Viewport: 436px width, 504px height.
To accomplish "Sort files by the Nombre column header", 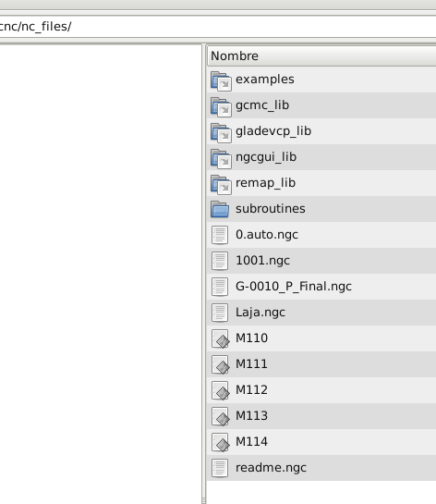I will (321, 55).
